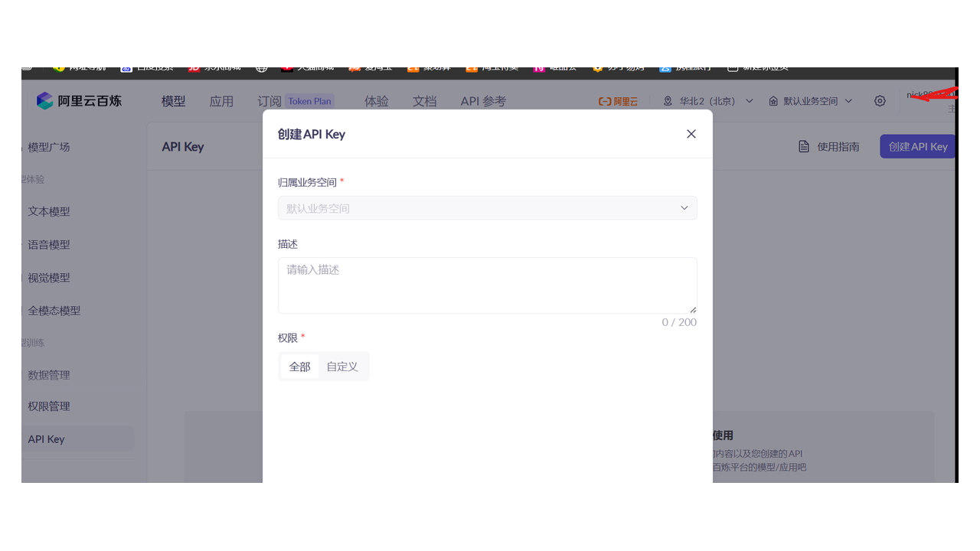The height and width of the screenshot is (551, 980).
Task: Open the 华北2（北京）region selector
Action: point(705,100)
